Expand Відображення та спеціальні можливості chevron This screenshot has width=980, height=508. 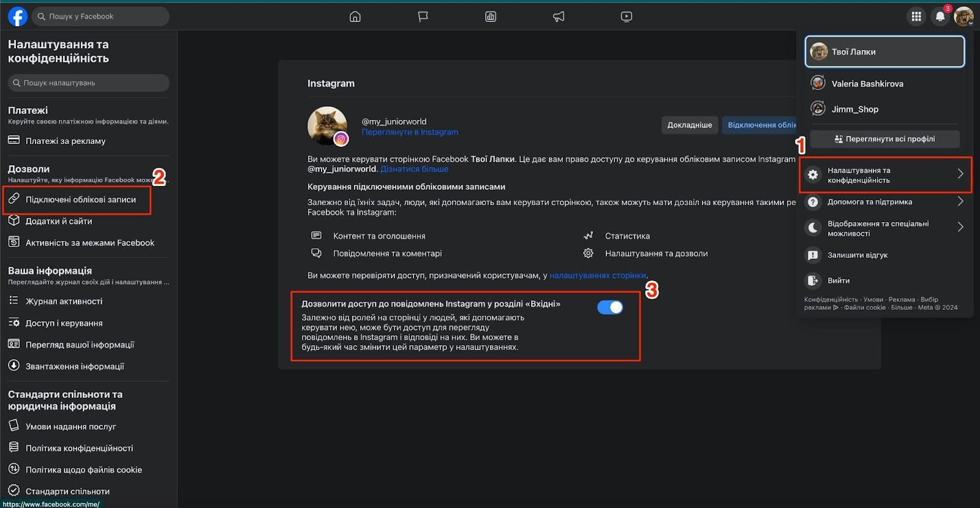[960, 227]
